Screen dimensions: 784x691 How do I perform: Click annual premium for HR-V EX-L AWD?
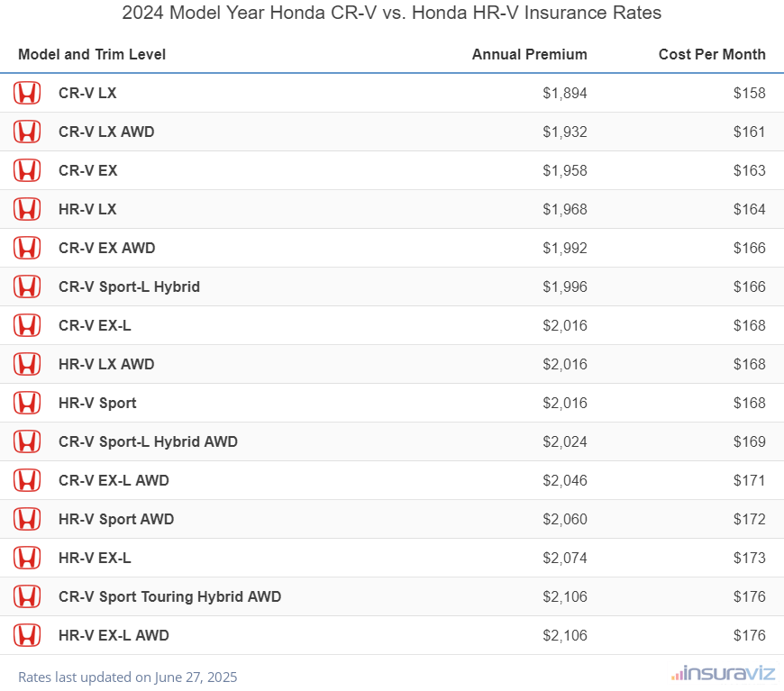[x=565, y=636]
